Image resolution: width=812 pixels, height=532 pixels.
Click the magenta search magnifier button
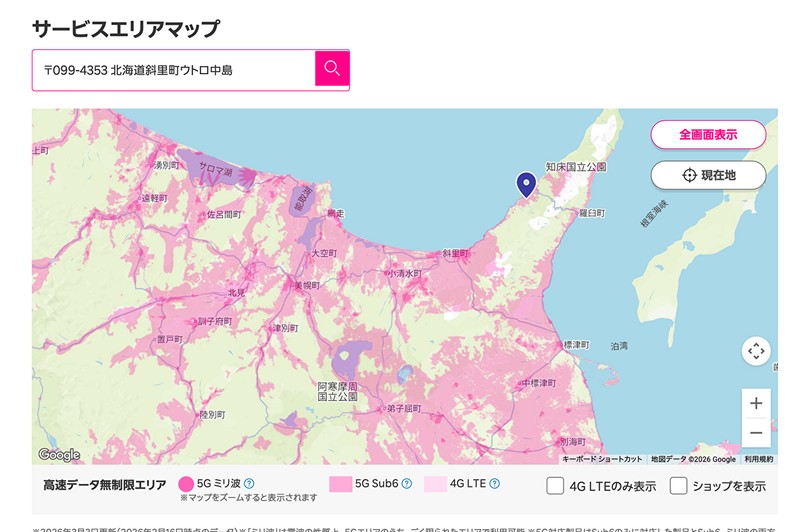coord(332,68)
